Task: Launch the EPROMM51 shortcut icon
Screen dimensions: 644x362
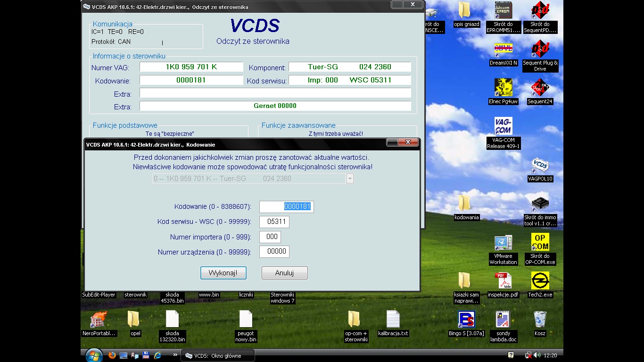Action: tap(503, 17)
